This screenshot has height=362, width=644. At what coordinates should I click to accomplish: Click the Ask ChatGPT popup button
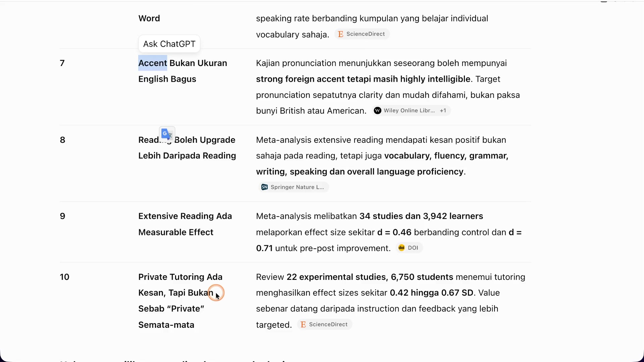[169, 44]
